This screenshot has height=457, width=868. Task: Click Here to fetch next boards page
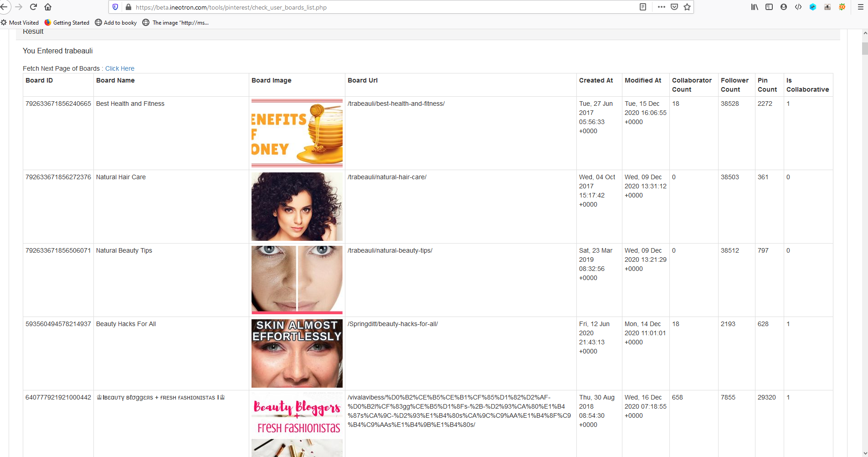(x=120, y=68)
